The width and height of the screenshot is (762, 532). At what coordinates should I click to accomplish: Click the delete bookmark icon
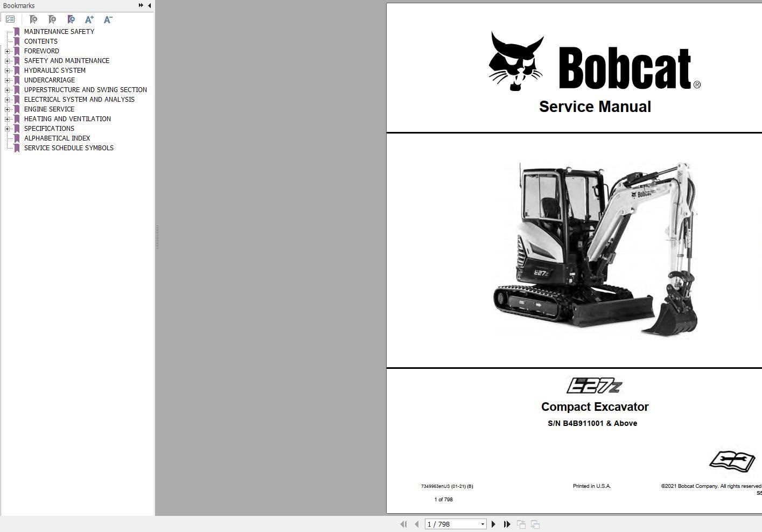pyautogui.click(x=33, y=19)
